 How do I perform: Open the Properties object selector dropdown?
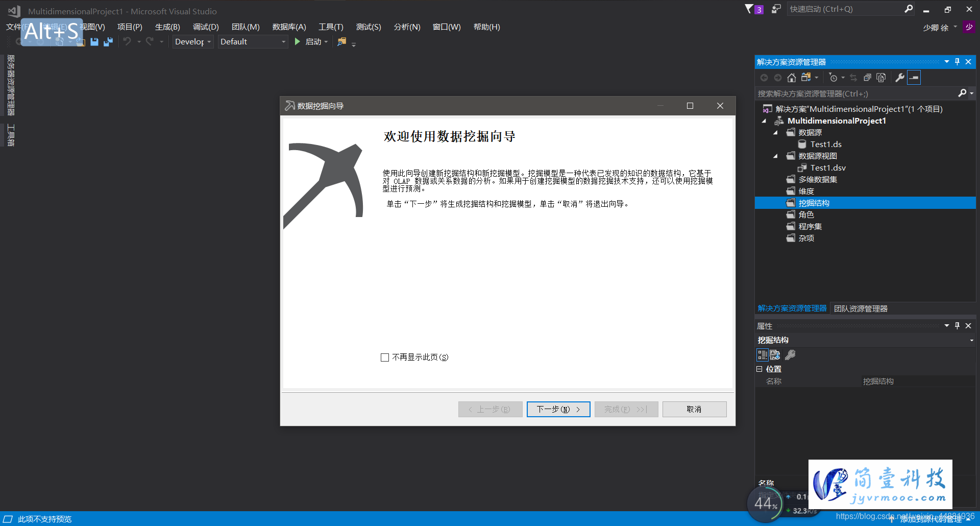coord(971,341)
